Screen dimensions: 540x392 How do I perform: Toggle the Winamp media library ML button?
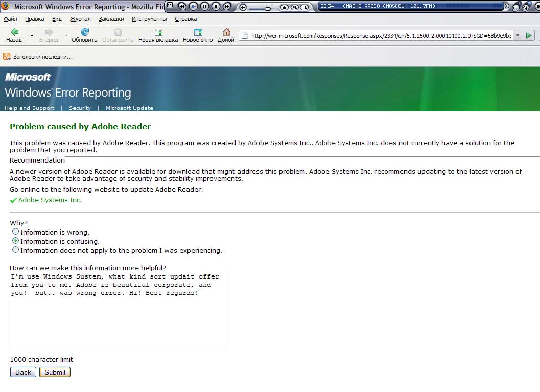coord(304,7)
